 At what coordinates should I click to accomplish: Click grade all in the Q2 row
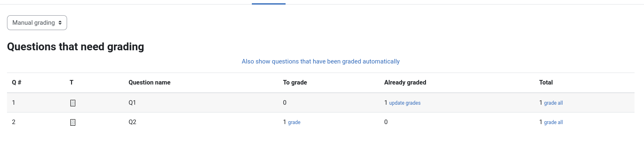click(553, 122)
